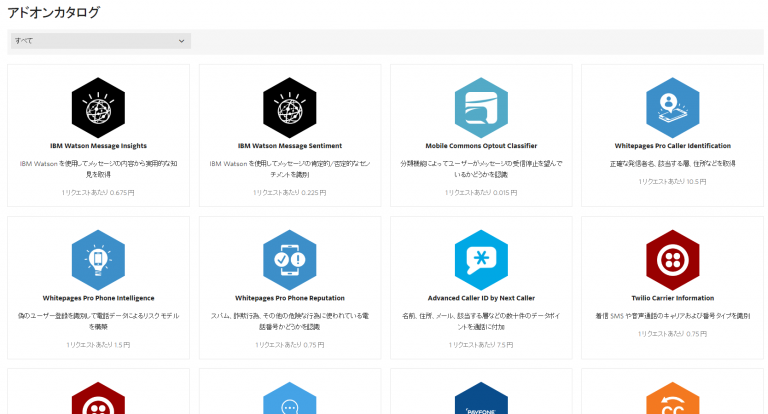
Task: Click the Whitepages Pro Phone Intelligence description text
Action: point(98,321)
